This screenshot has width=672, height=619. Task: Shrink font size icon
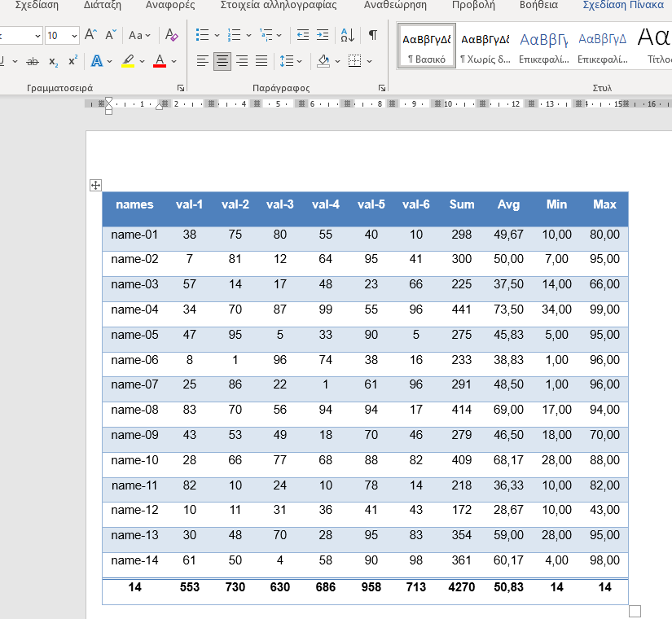(x=111, y=35)
